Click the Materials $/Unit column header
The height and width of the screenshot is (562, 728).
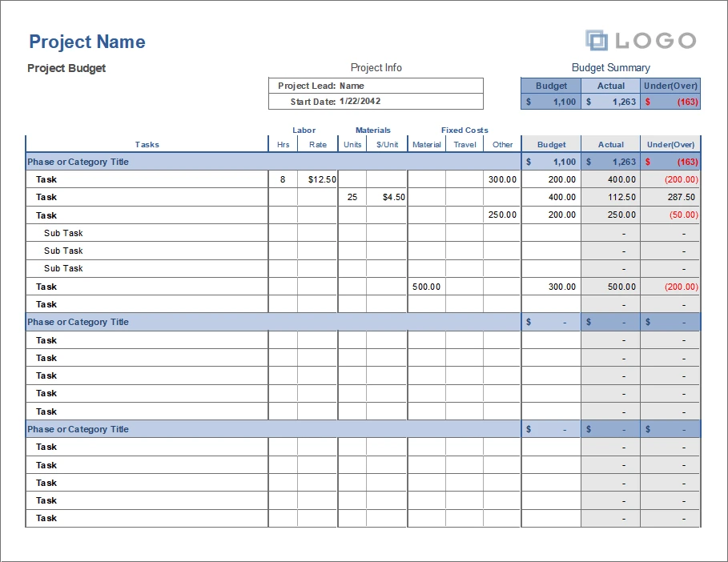tap(387, 144)
